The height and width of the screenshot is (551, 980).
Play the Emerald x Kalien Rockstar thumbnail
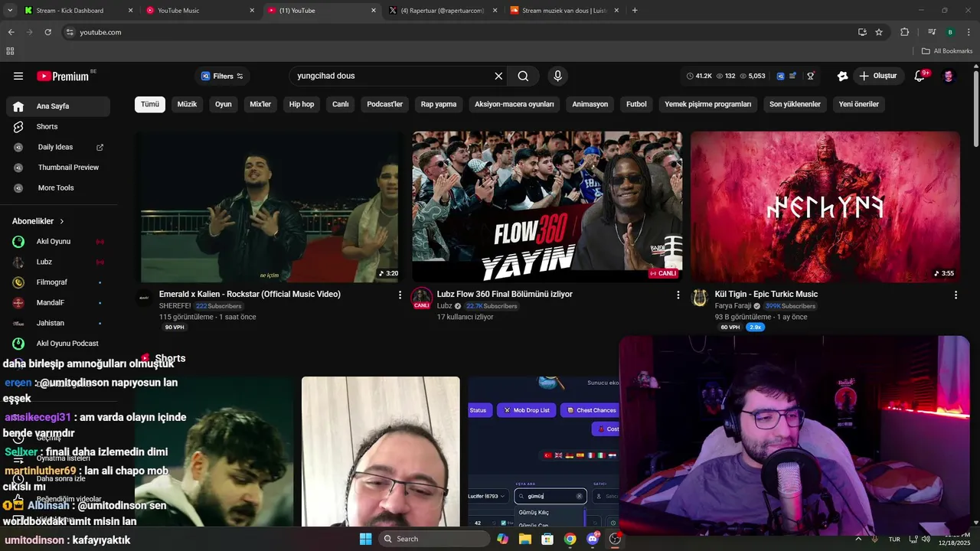269,207
